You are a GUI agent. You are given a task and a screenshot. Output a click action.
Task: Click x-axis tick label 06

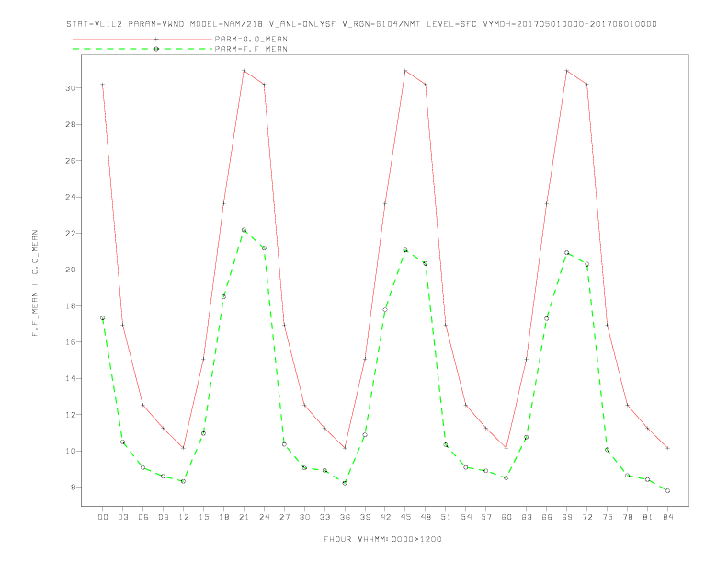143,517
